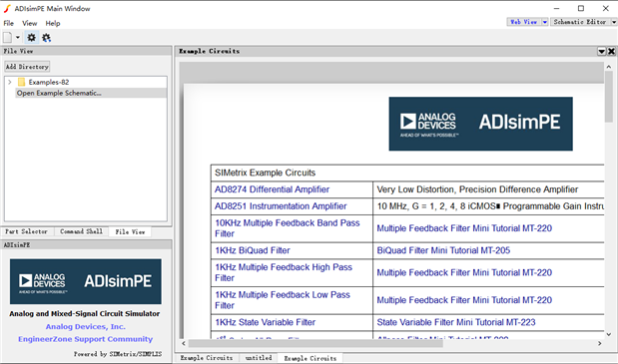Viewport: 618px width, 364px height.
Task: Open the File menu
Action: tap(8, 23)
